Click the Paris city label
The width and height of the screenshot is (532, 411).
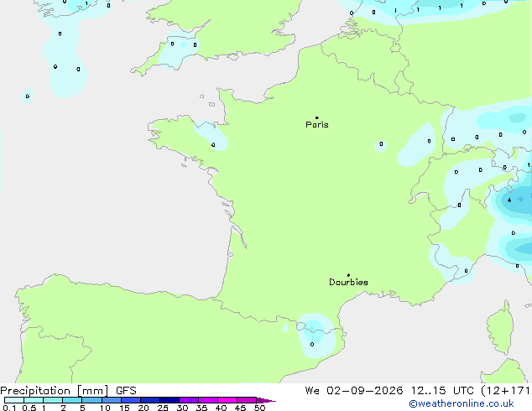pos(317,125)
